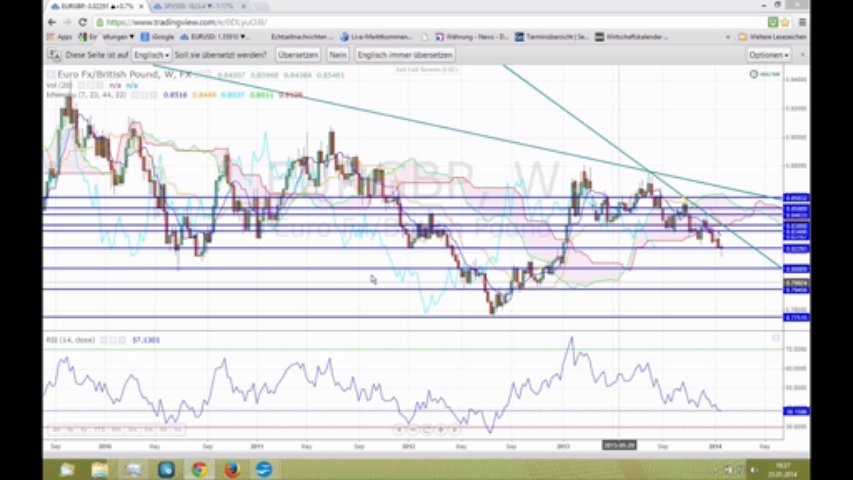Open Chrome from the taskbar
The image size is (853, 480).
(199, 469)
